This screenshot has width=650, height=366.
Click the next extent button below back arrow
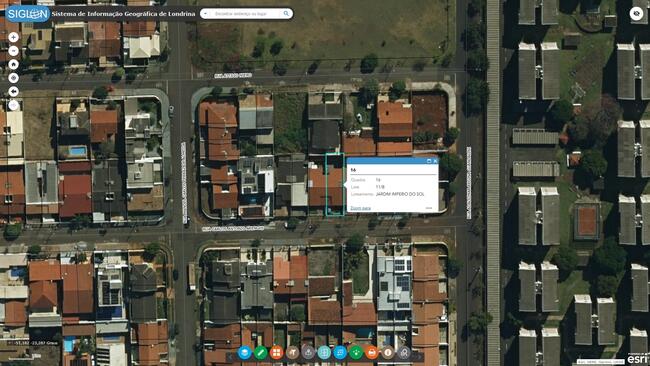[14, 105]
